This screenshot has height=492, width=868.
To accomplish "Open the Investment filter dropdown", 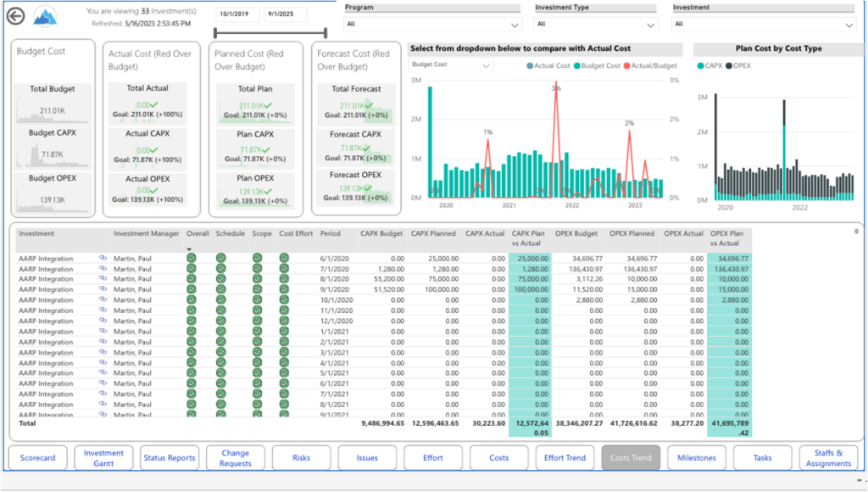I will 764,25.
